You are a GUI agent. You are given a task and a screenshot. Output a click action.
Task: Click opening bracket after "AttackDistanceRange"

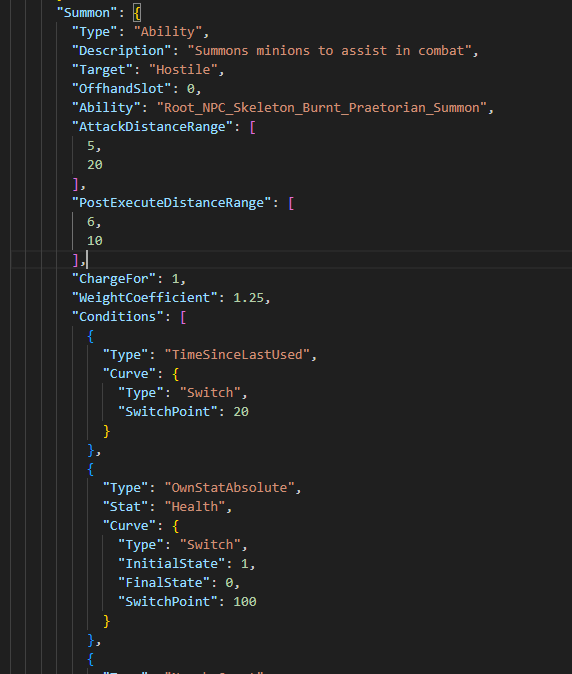coord(253,127)
